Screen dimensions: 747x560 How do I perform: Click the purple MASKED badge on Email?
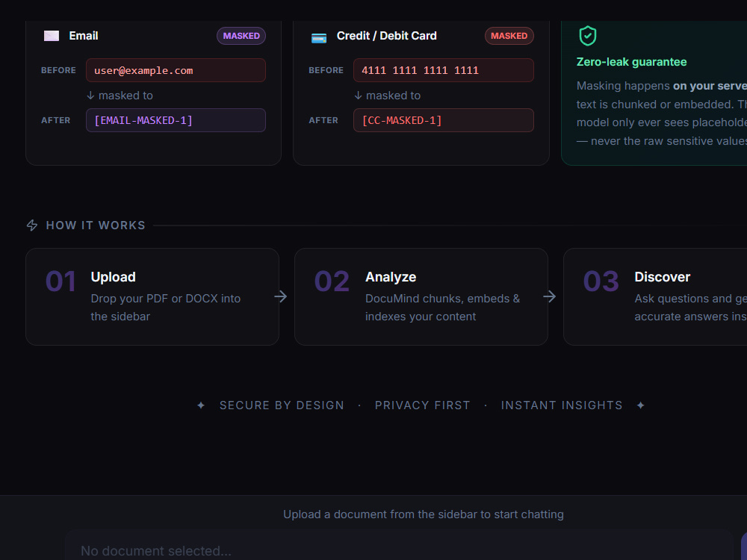[x=241, y=36]
